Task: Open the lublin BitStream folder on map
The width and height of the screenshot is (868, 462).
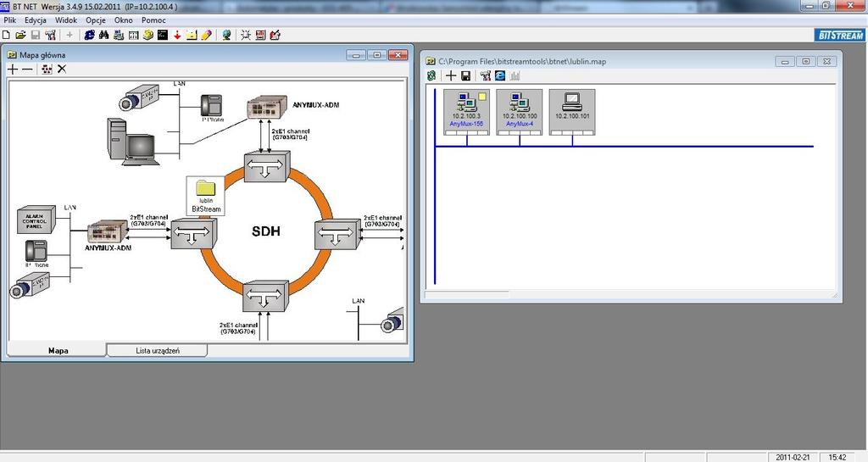Action: pos(206,196)
